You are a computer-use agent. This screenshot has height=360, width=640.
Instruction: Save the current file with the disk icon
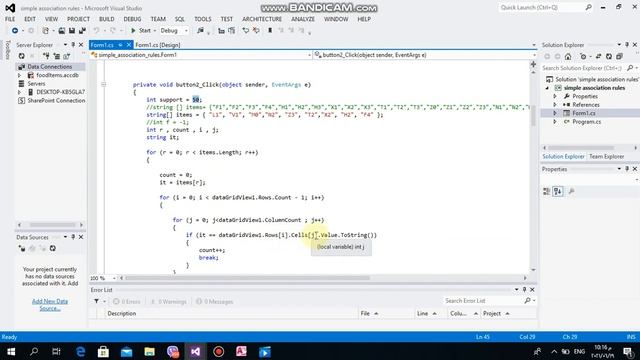72,31
